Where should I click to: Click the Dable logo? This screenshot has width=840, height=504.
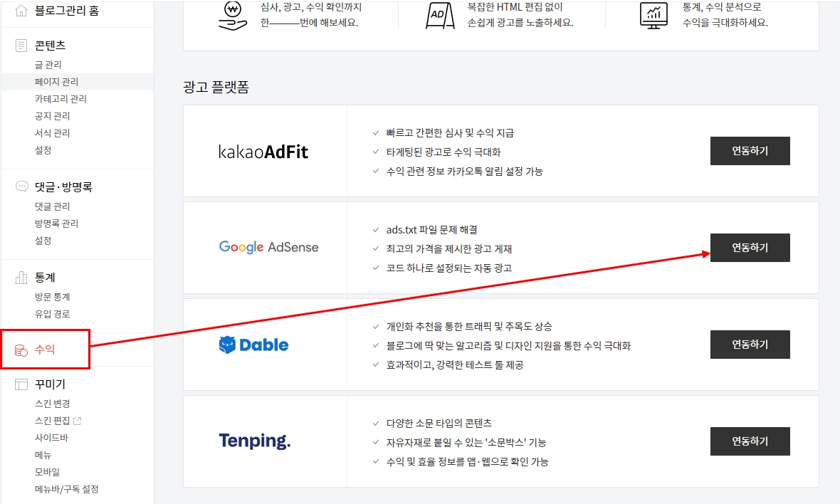tap(253, 345)
